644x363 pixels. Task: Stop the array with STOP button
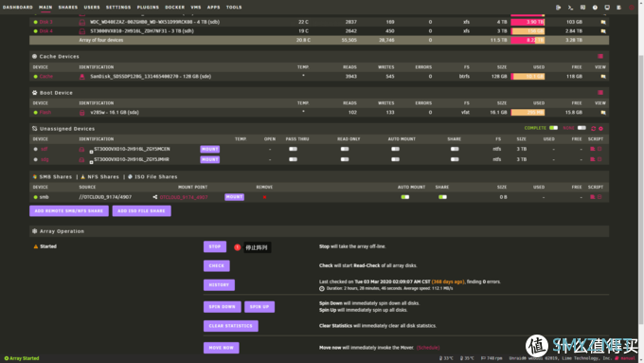(215, 246)
